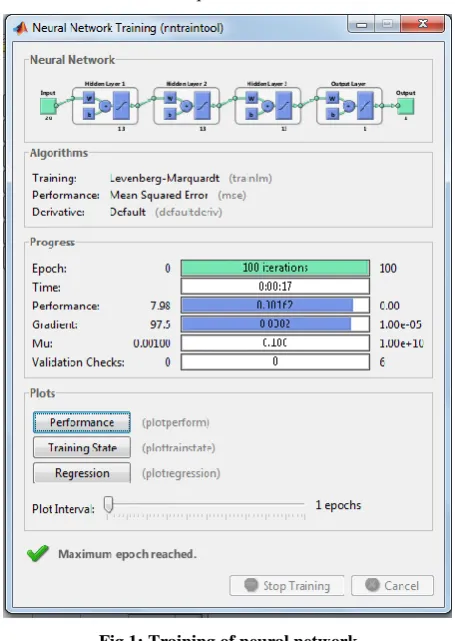Click Hidden Layer 3 weight W block
The height and width of the screenshot is (641, 455).
click(x=252, y=98)
